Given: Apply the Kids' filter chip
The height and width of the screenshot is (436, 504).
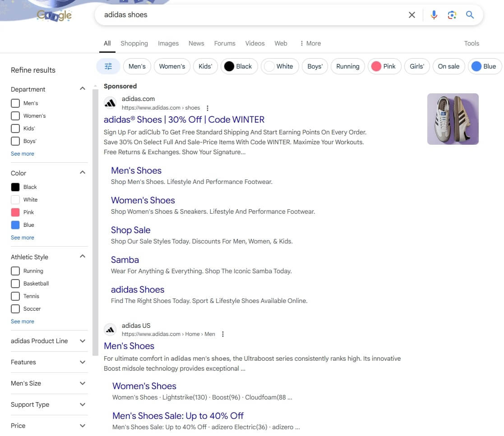Looking at the screenshot, I should (x=205, y=67).
